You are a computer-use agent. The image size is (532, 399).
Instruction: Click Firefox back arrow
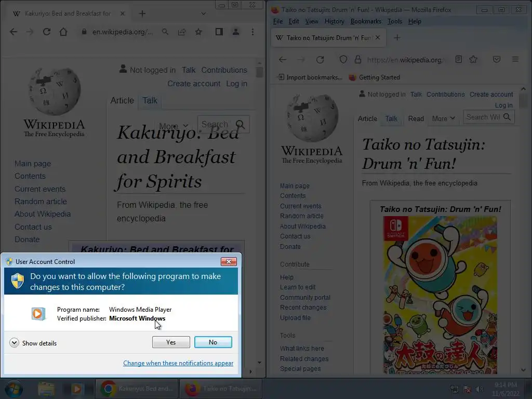[x=283, y=60]
